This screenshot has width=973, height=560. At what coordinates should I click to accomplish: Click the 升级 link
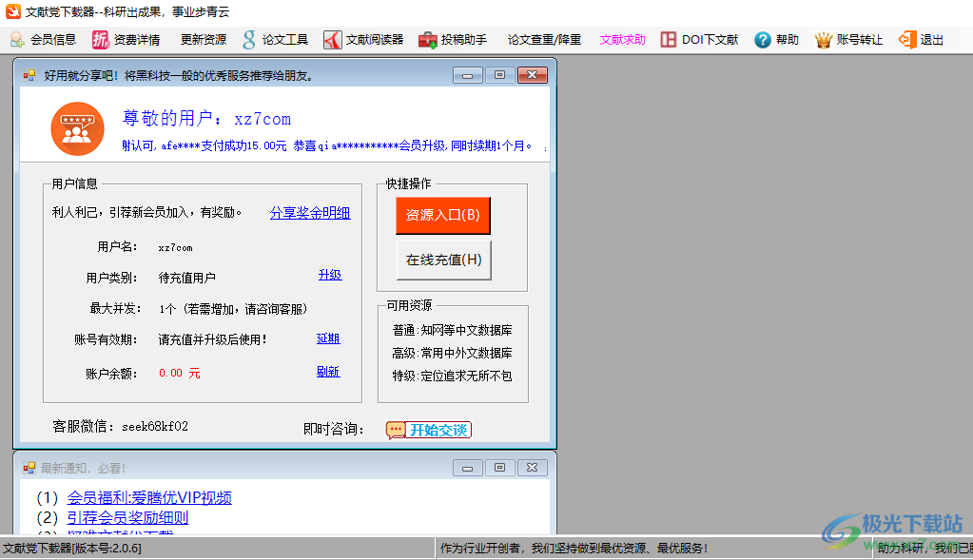(330, 275)
